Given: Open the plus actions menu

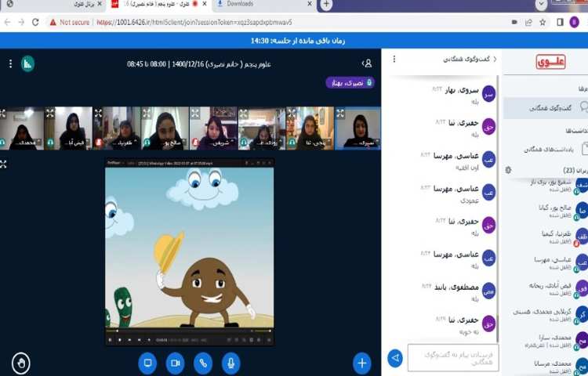Looking at the screenshot, I should [362, 363].
